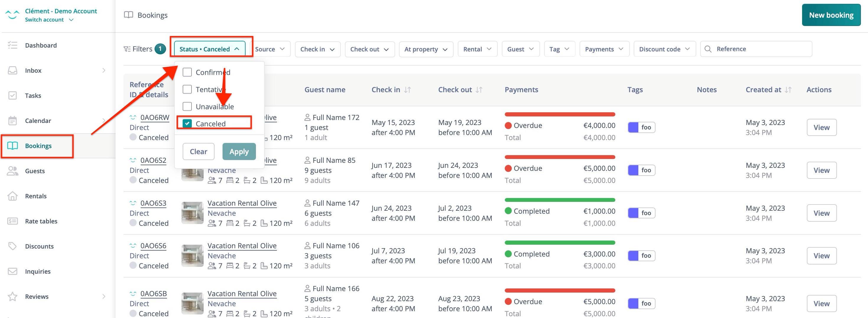Open Rate tables menu item
The image size is (868, 318).
41,221
